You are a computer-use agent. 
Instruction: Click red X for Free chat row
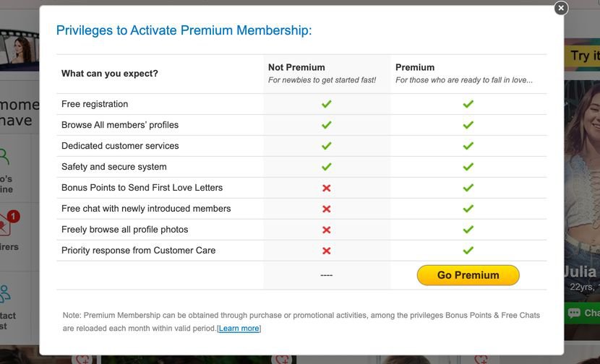tap(327, 209)
